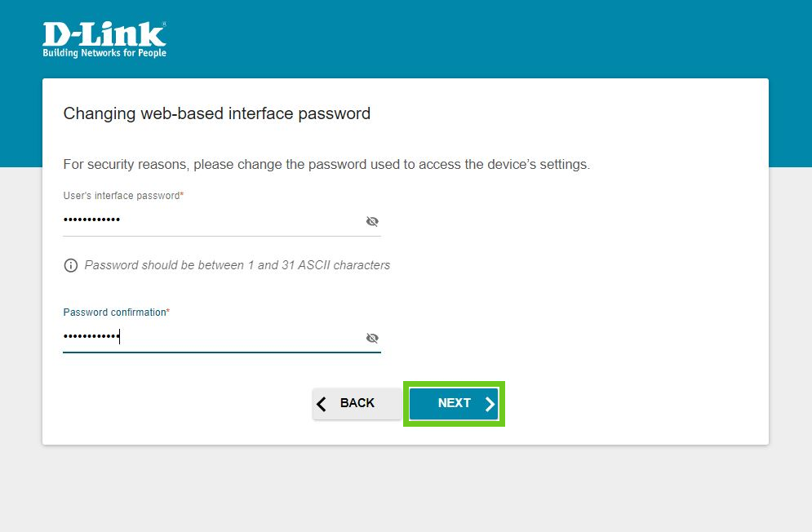Screen dimensions: 812x532
Task: Click the empty gray area below the card
Action: tap(408, 490)
